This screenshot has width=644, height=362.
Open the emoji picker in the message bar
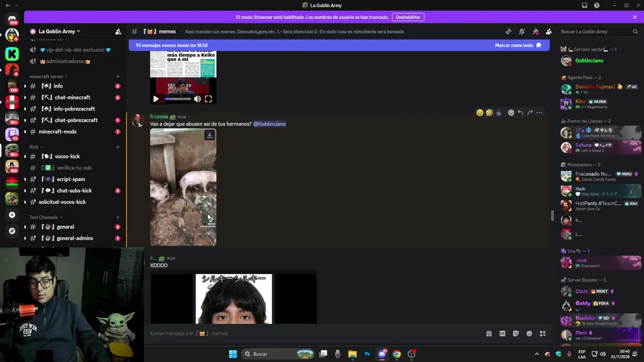coord(529,333)
